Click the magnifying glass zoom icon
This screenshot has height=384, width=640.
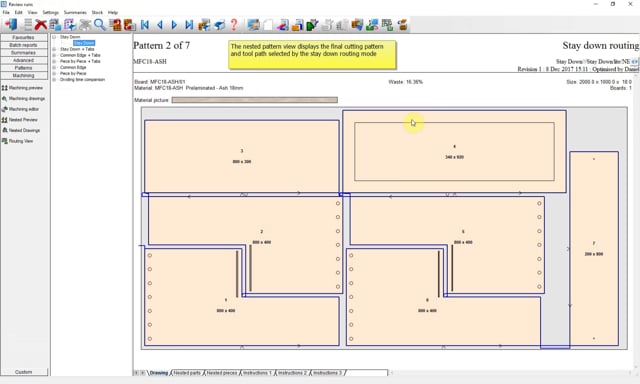tap(99, 24)
